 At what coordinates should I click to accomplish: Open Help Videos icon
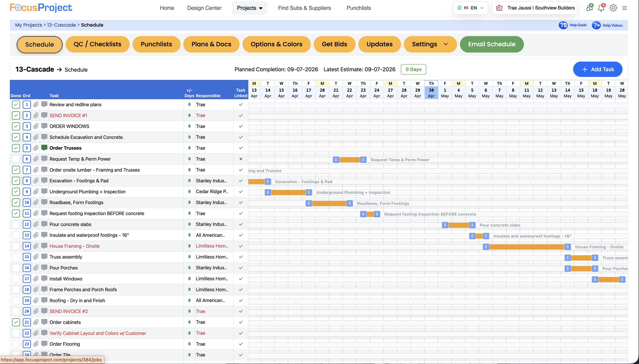click(596, 25)
